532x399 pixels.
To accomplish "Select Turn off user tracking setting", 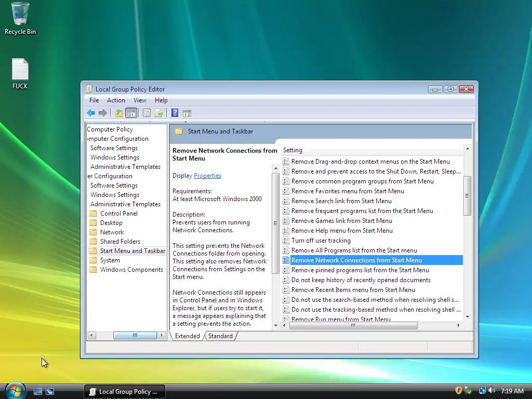I will 321,241.
